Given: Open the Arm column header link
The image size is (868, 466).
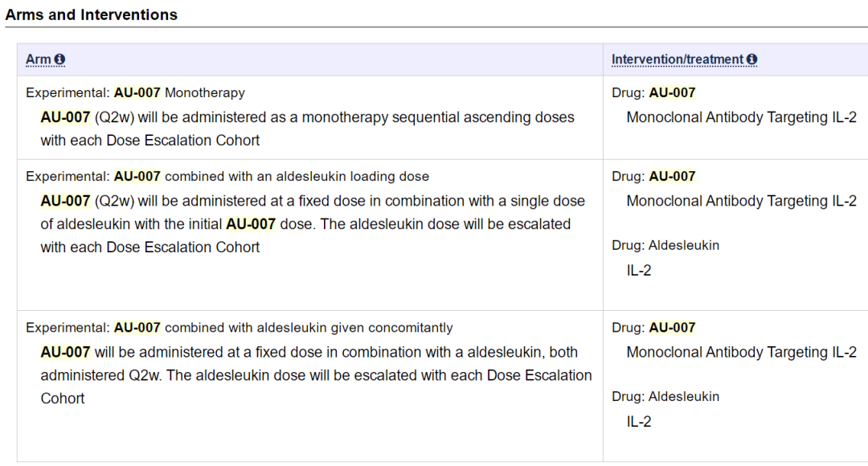Looking at the screenshot, I should point(39,59).
